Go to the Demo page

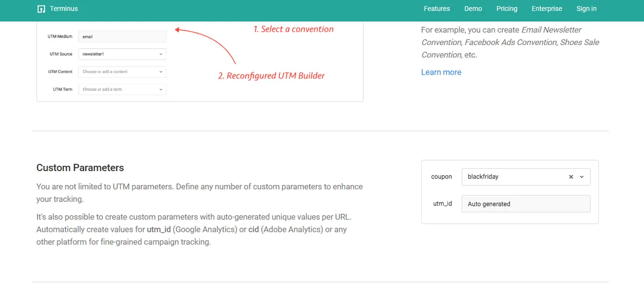click(473, 9)
